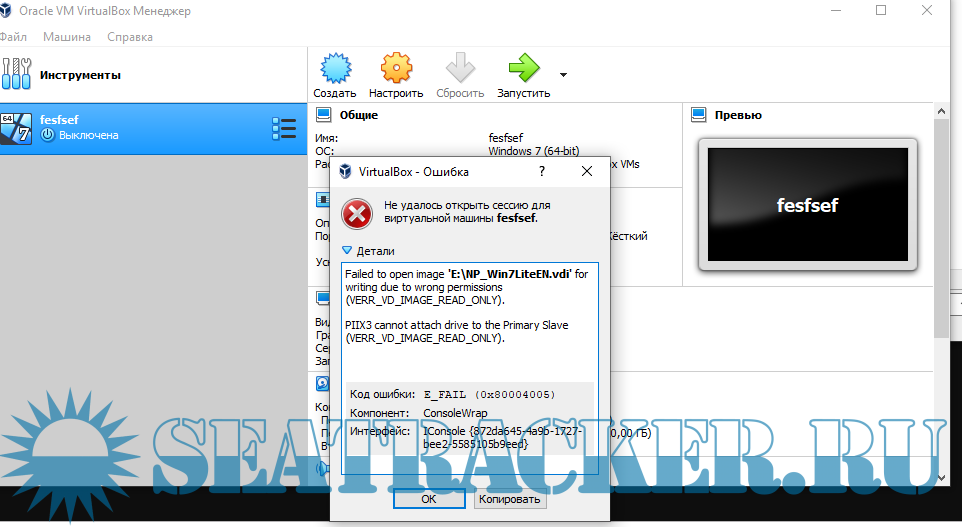The width and height of the screenshot is (962, 527).
Task: Open the fesfsef machine list menu icon
Action: click(x=284, y=128)
